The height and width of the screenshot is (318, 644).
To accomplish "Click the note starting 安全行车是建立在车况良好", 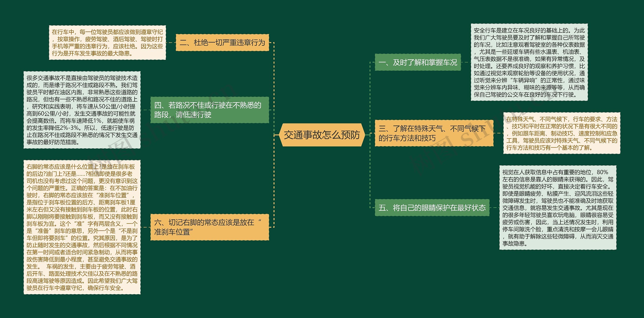I will pos(529,62).
